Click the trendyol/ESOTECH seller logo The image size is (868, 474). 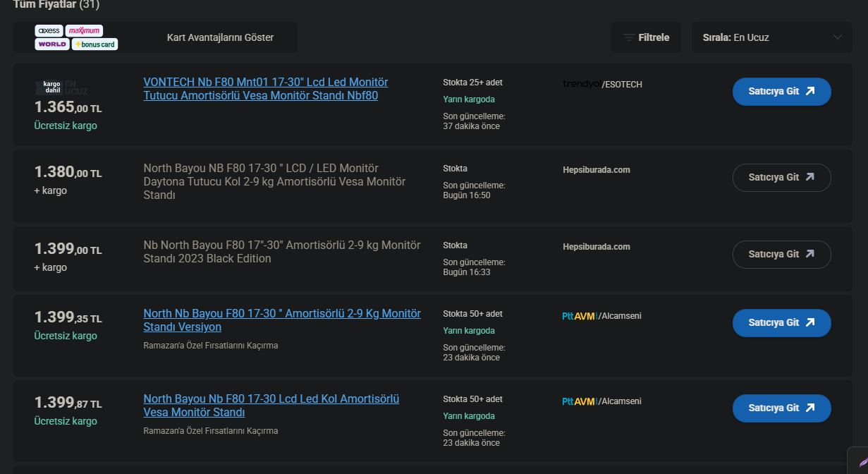[602, 84]
